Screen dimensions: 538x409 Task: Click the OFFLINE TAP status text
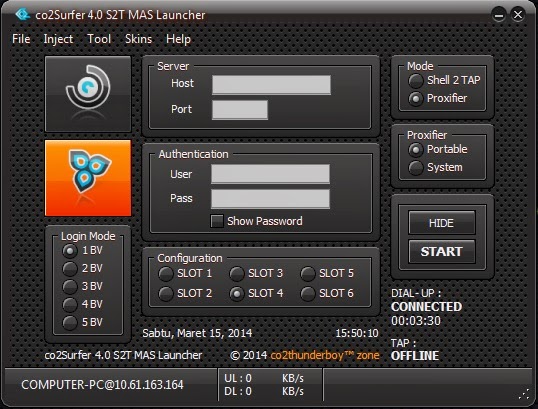pos(415,356)
